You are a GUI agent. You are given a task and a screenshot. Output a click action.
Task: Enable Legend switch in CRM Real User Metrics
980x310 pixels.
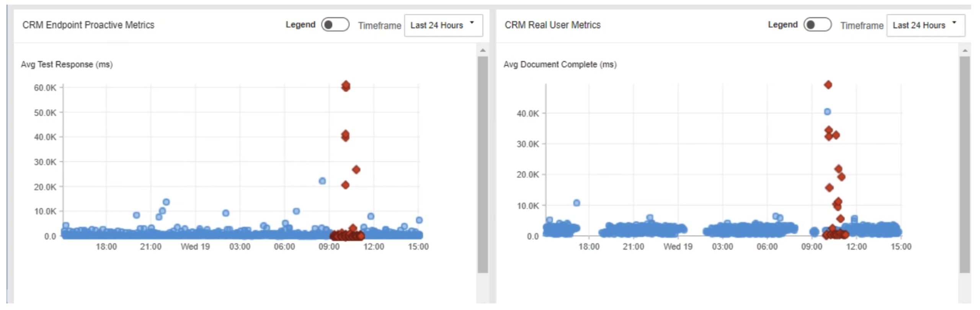click(x=817, y=25)
